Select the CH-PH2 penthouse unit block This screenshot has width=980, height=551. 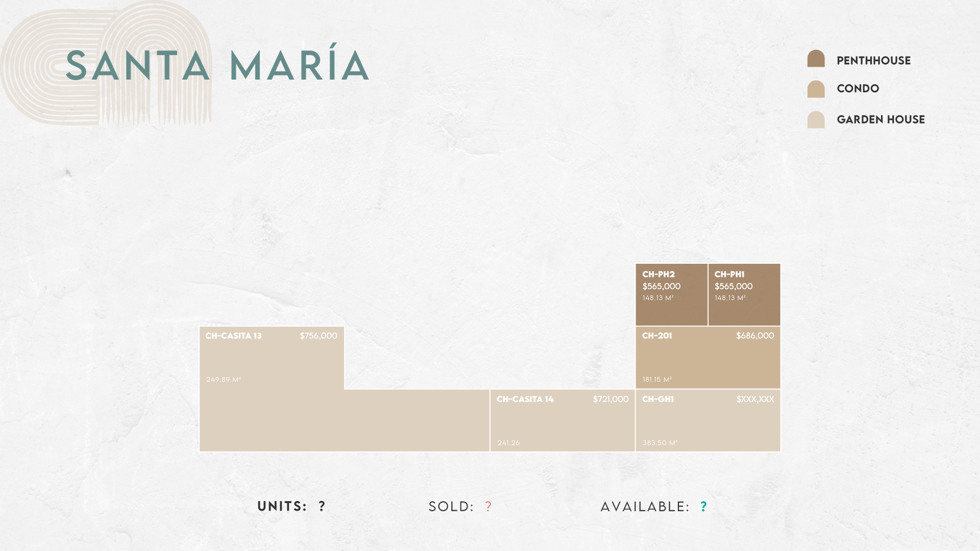[x=672, y=295]
